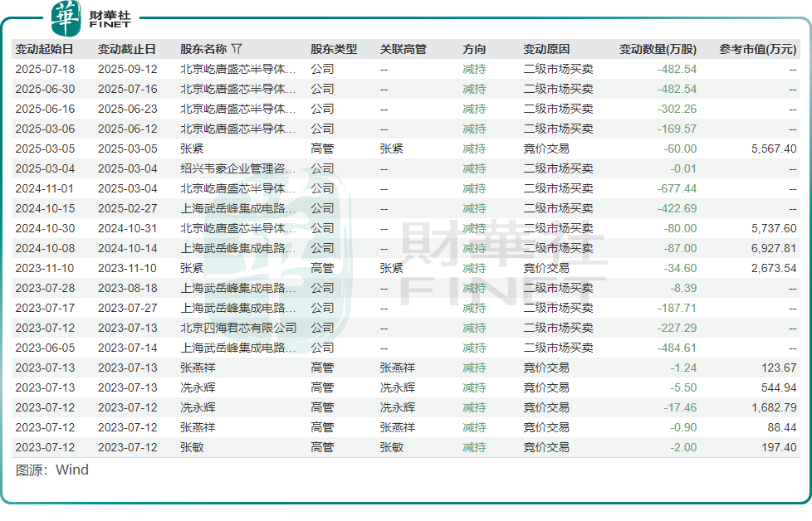Open shareholder 北京四海君芯有限公司 entry

pos(238,328)
